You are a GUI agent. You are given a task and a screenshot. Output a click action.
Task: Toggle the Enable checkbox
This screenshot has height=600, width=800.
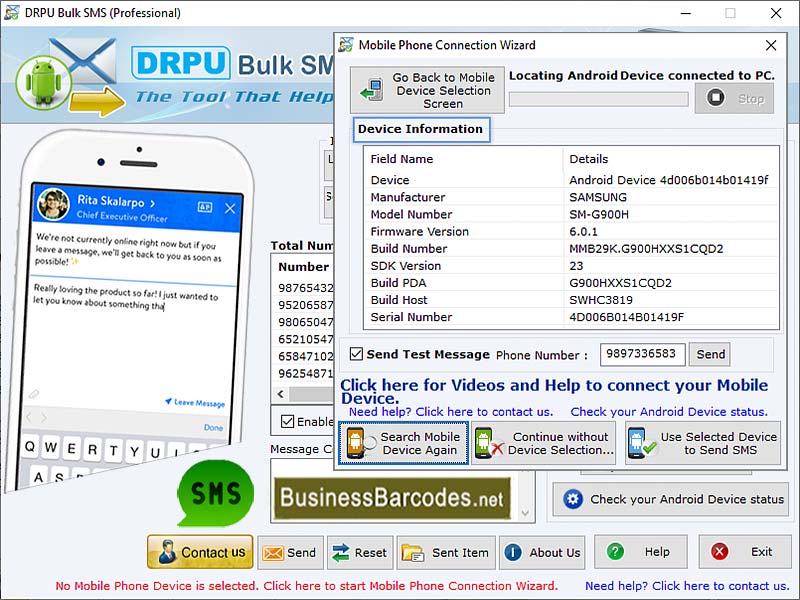click(286, 421)
